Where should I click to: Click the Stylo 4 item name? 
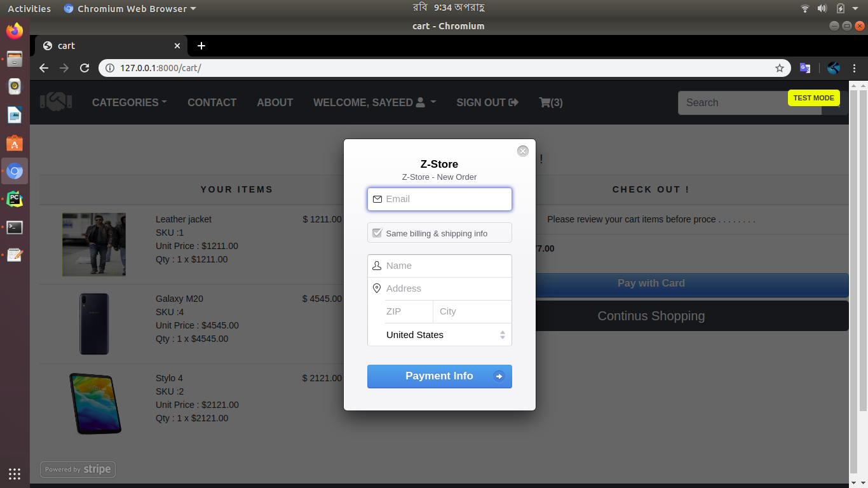tap(169, 378)
